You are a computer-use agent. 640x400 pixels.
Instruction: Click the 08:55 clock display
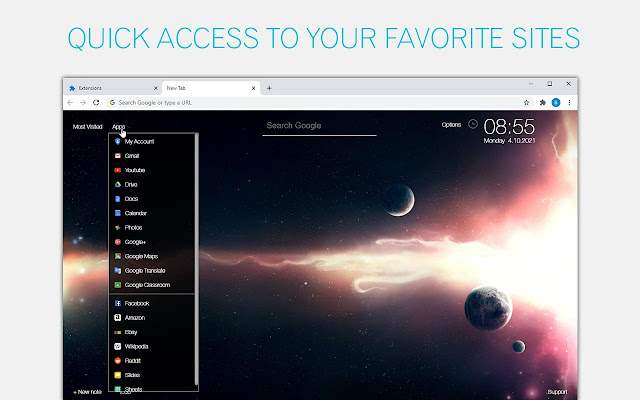point(509,127)
